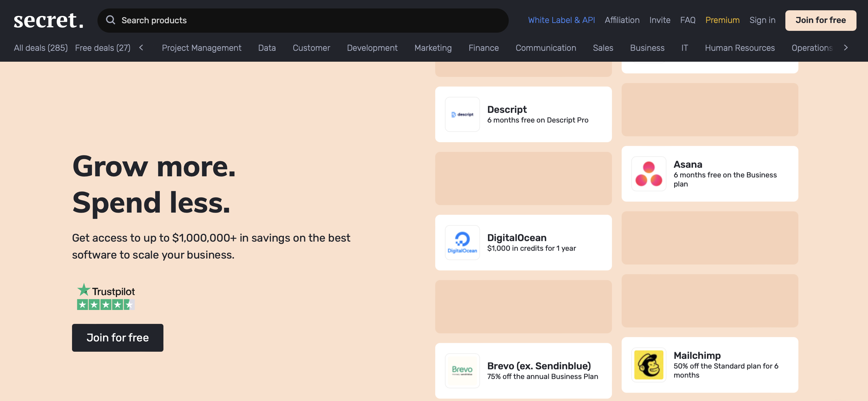Click the Asana three-dot logo
The height and width of the screenshot is (401, 868).
tap(648, 174)
